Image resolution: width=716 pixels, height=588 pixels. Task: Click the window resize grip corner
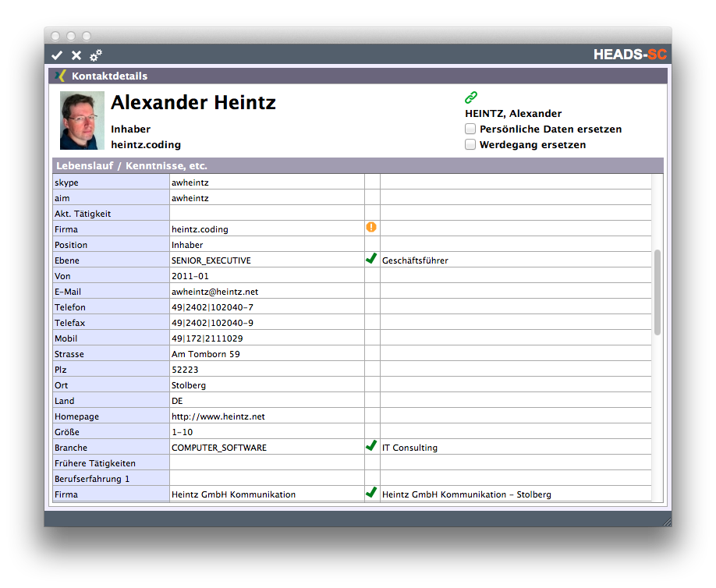667,522
